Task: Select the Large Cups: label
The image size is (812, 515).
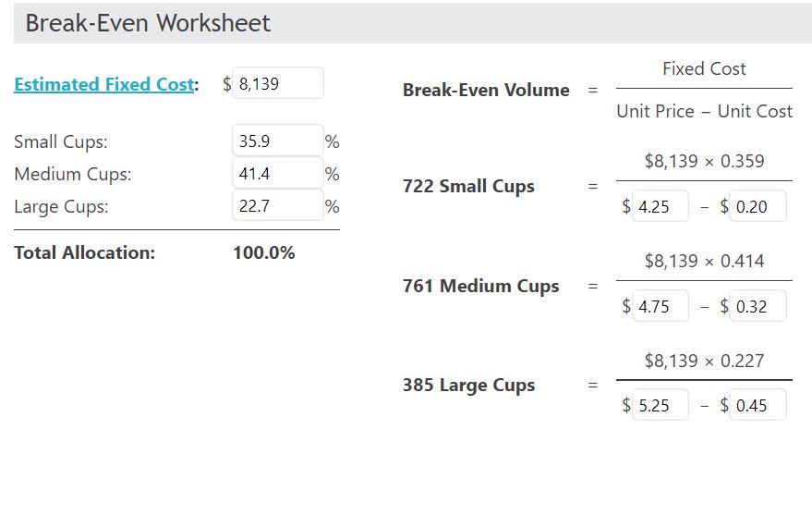Action: point(61,207)
